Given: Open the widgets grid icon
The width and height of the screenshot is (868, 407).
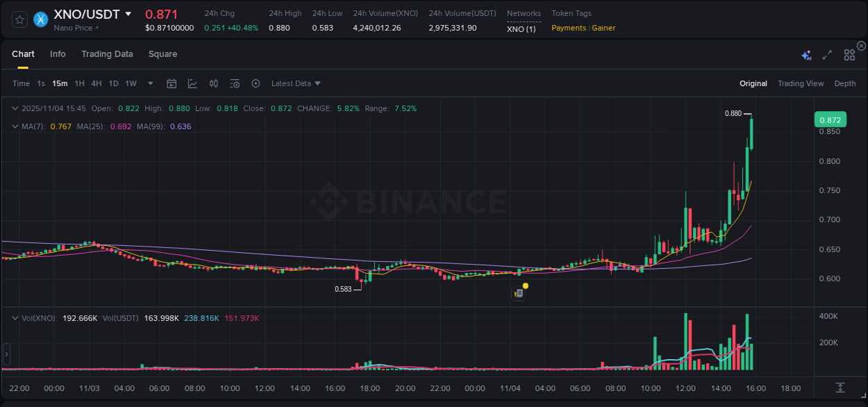Looking at the screenshot, I should [x=849, y=54].
